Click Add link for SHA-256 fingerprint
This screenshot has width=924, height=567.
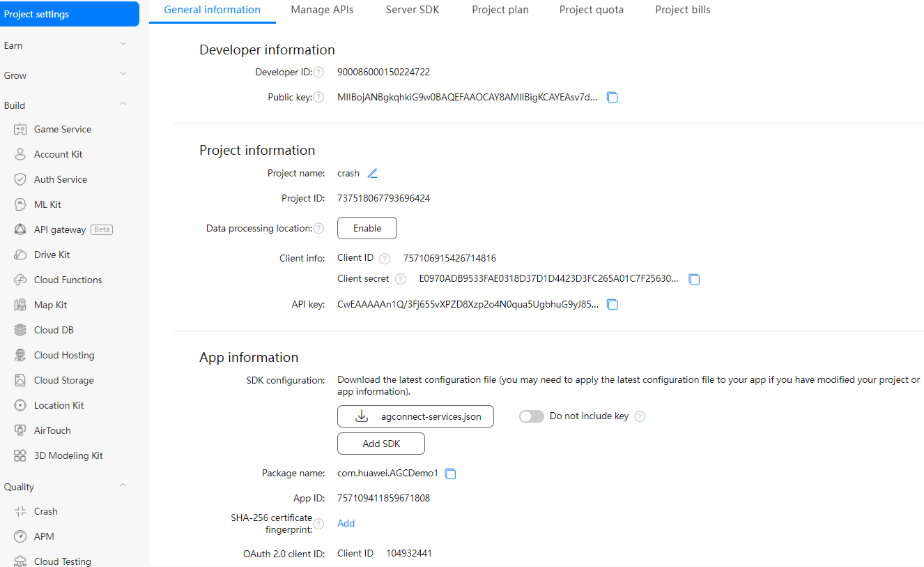(x=346, y=523)
